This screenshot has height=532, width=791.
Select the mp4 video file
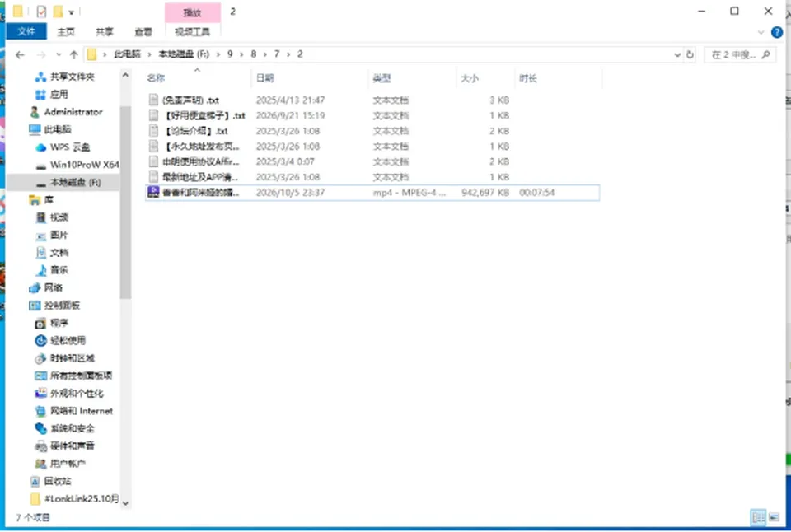(372, 192)
